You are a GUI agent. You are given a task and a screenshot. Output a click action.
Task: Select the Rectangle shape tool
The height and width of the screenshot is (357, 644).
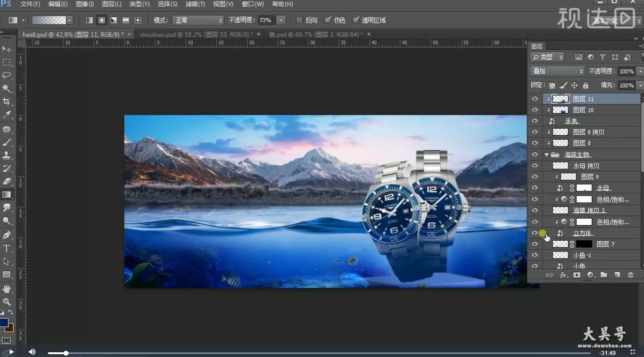coord(7,275)
